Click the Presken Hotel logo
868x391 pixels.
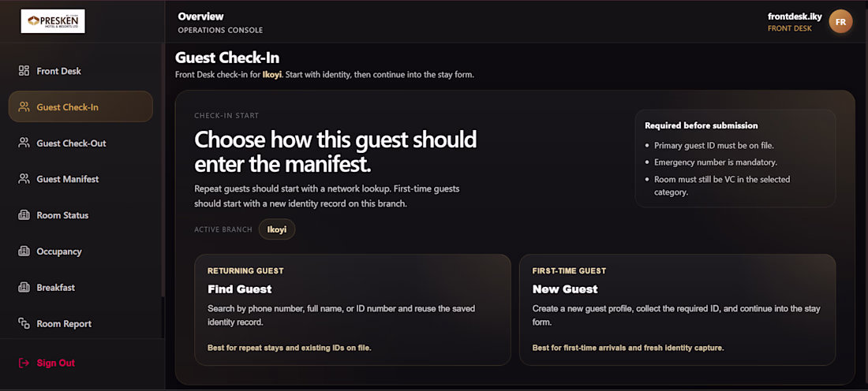53,21
